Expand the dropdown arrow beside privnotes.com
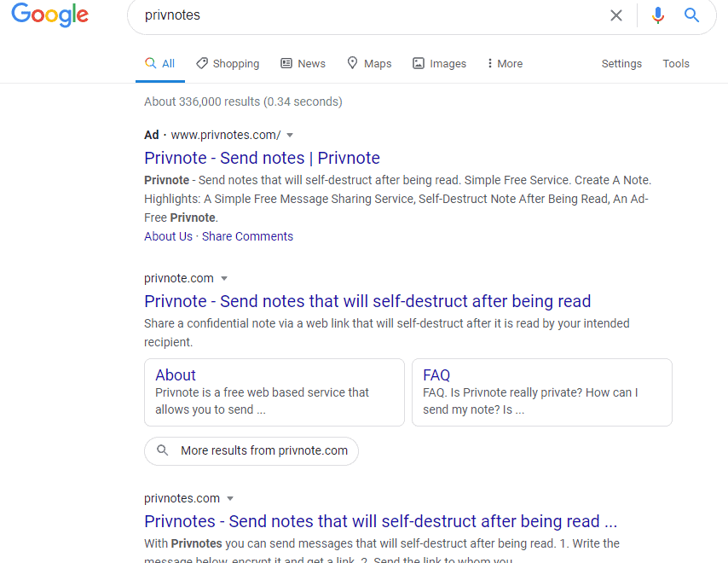This screenshot has height=563, width=728. (x=230, y=499)
